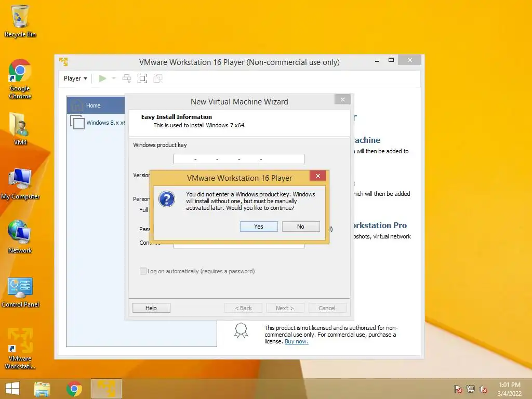Select Home in the VMware library list

[96, 105]
